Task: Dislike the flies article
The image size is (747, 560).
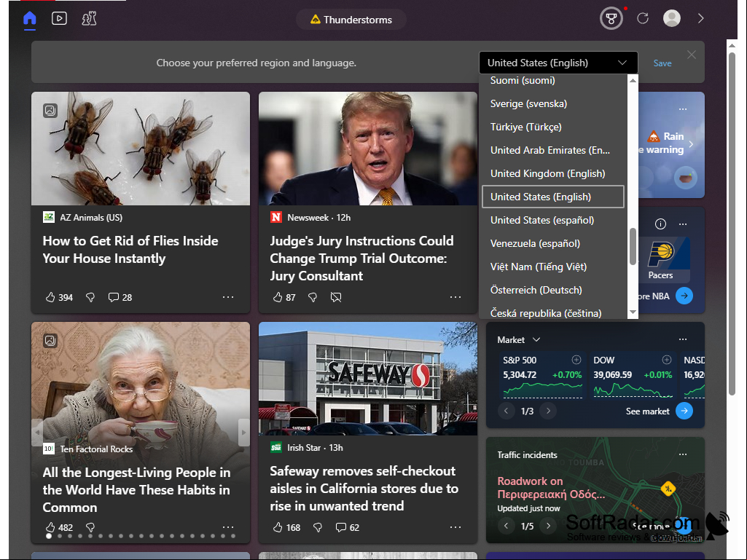Action: 90,297
